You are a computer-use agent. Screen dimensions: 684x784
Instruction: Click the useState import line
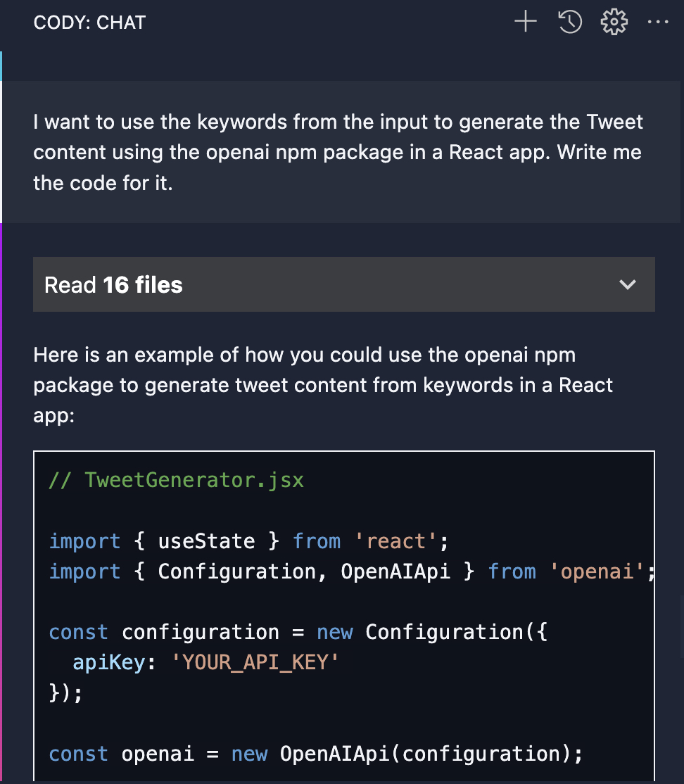coord(248,541)
